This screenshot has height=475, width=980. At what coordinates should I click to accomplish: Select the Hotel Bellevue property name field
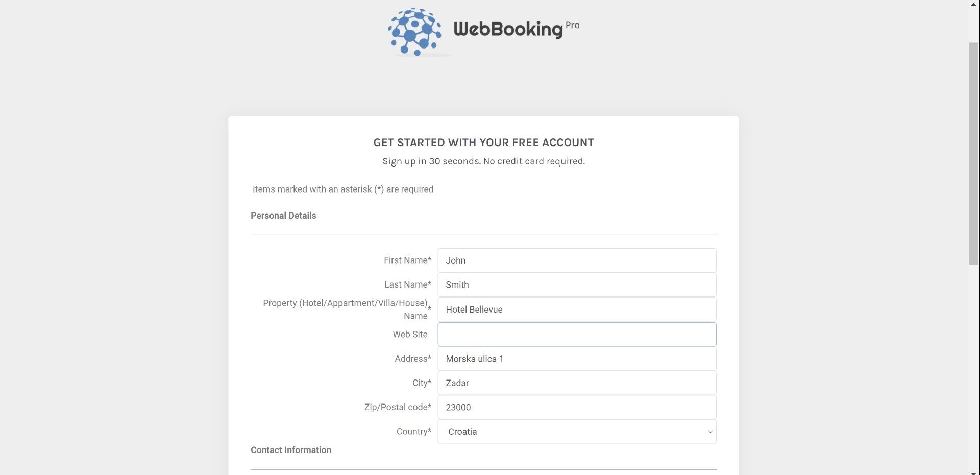coord(577,310)
